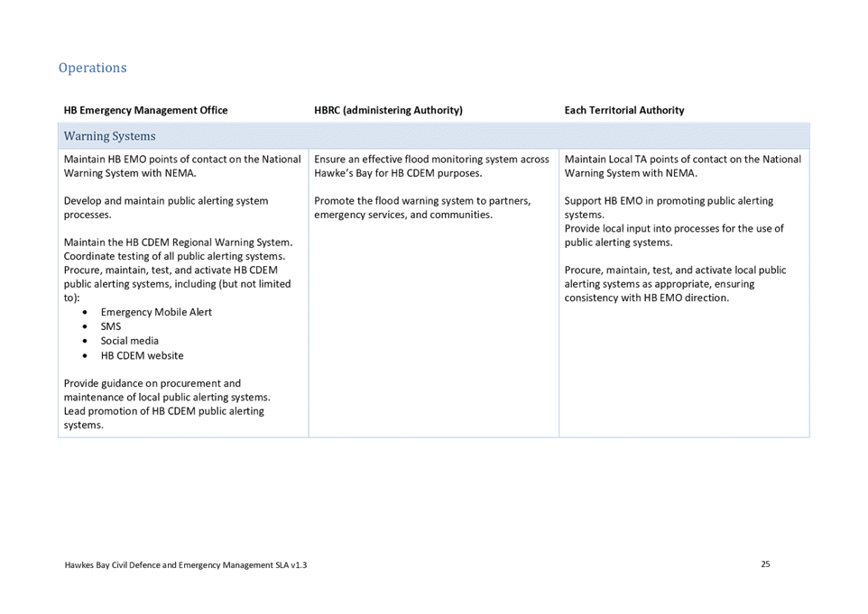This screenshot has height=614, width=868.
Task: Click the Warning Systems section row
Action: 109,136
